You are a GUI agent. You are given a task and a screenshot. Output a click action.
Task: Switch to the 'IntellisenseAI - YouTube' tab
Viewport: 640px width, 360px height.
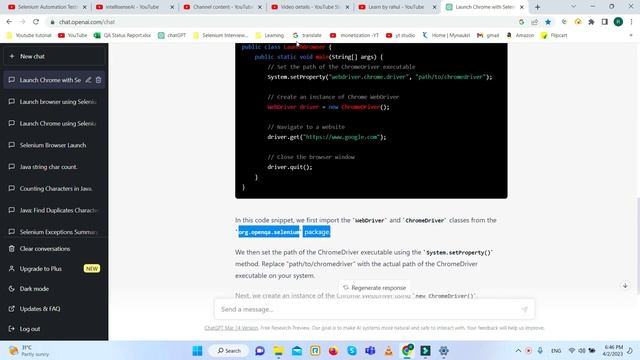coord(135,7)
